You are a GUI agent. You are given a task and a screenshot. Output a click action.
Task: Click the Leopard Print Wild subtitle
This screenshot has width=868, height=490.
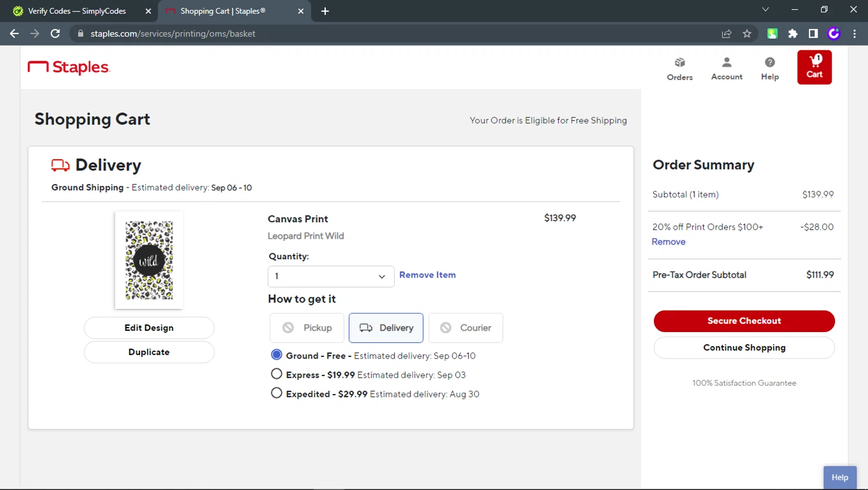306,236
